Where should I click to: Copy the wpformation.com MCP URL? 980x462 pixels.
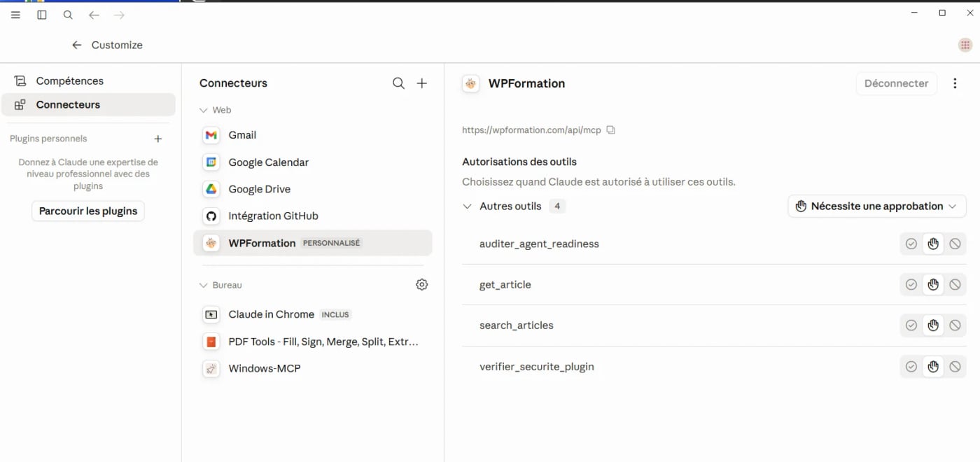[610, 130]
